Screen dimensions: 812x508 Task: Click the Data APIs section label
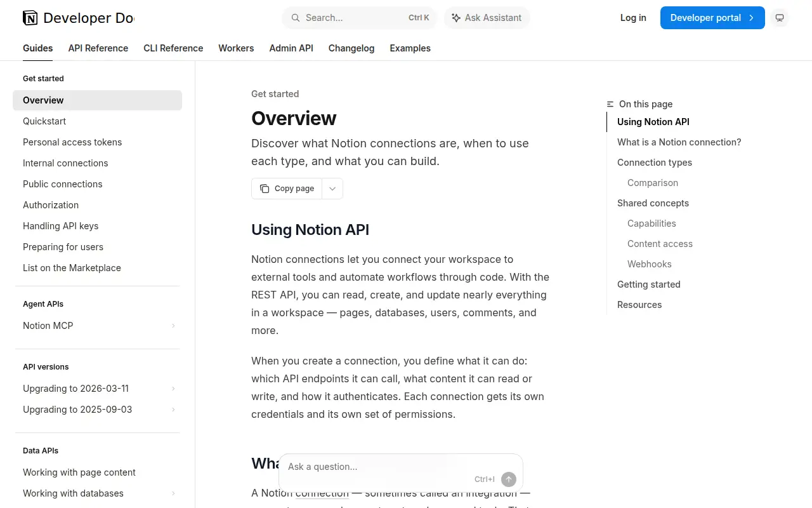coord(41,451)
